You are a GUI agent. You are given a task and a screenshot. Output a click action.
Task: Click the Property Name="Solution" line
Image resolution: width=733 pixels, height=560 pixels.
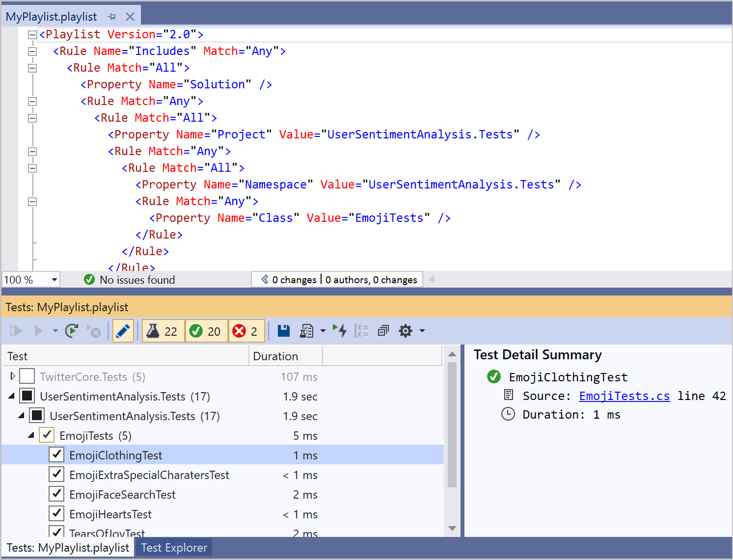point(176,84)
